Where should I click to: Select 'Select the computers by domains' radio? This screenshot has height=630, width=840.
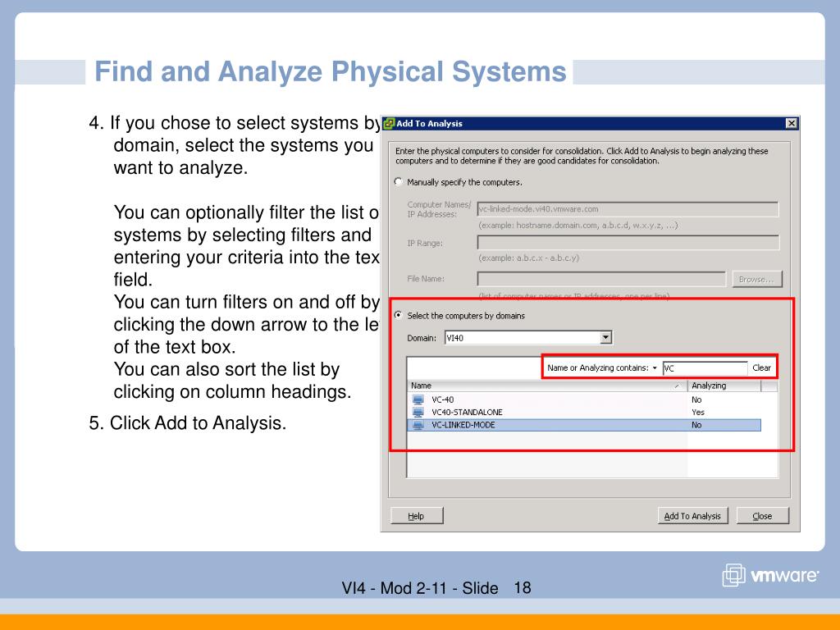point(398,316)
